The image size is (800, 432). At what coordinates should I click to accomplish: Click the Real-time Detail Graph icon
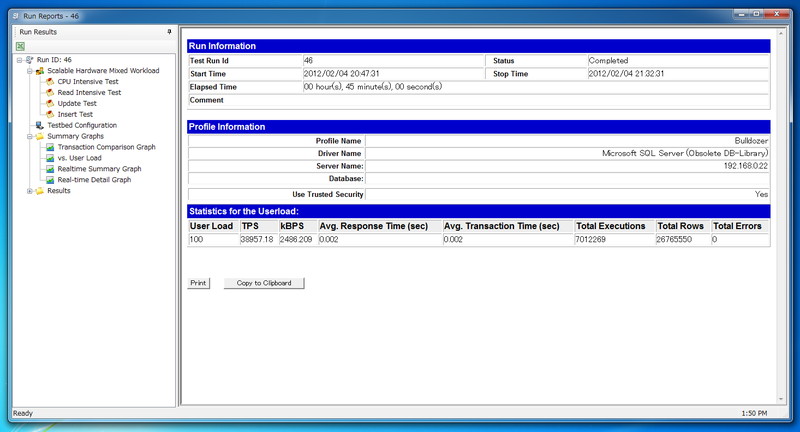(x=50, y=180)
